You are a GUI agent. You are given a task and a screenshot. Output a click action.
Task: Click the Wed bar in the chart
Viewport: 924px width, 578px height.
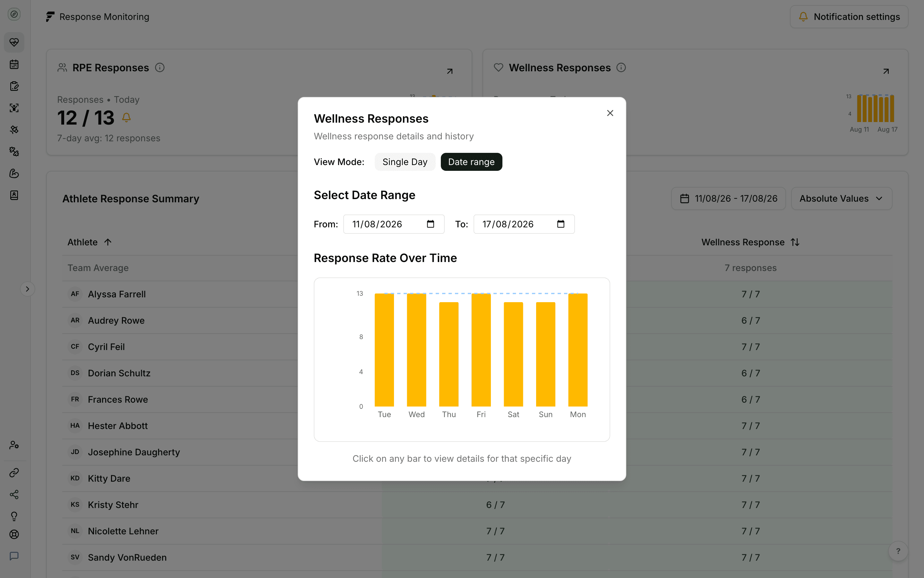tap(416, 350)
